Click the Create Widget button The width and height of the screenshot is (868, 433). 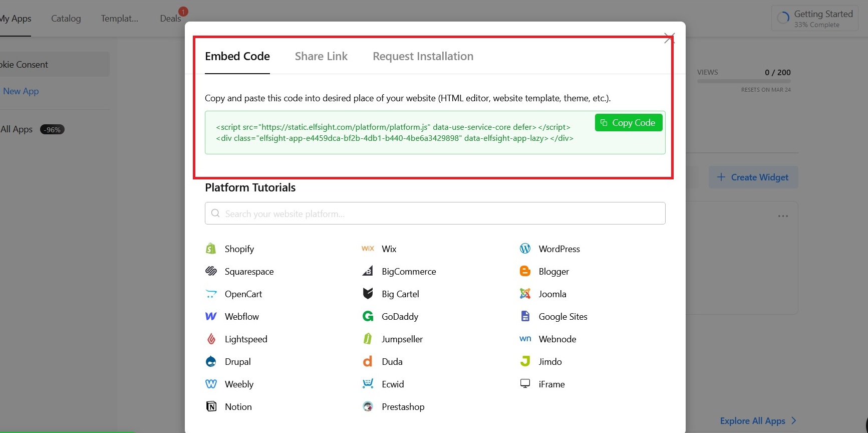(x=753, y=177)
